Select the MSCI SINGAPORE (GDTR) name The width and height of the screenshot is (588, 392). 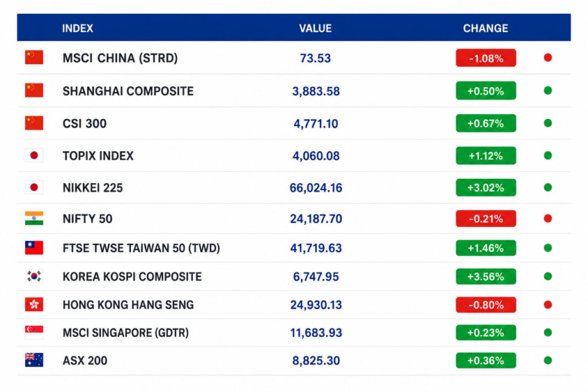point(126,333)
